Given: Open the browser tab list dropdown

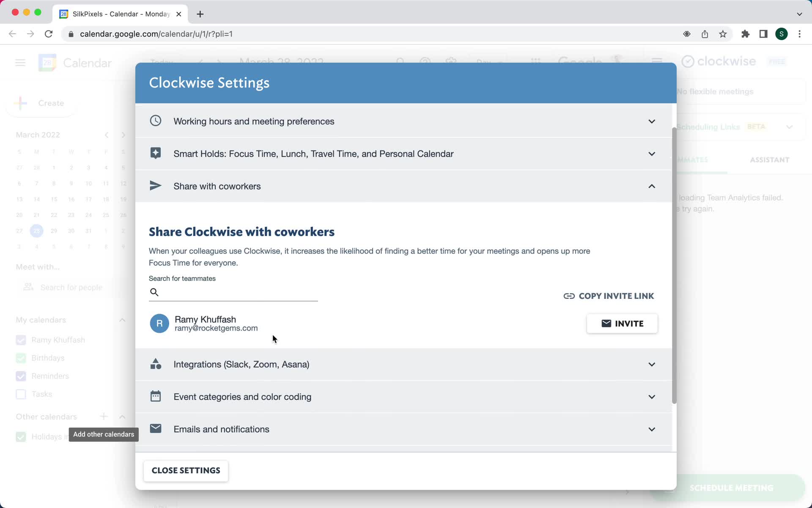Looking at the screenshot, I should (799, 14).
